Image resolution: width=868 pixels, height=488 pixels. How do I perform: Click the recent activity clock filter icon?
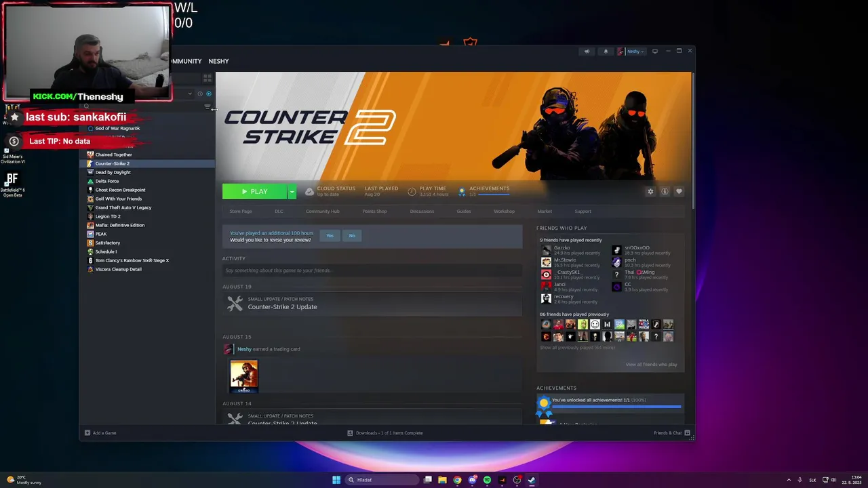pos(200,94)
